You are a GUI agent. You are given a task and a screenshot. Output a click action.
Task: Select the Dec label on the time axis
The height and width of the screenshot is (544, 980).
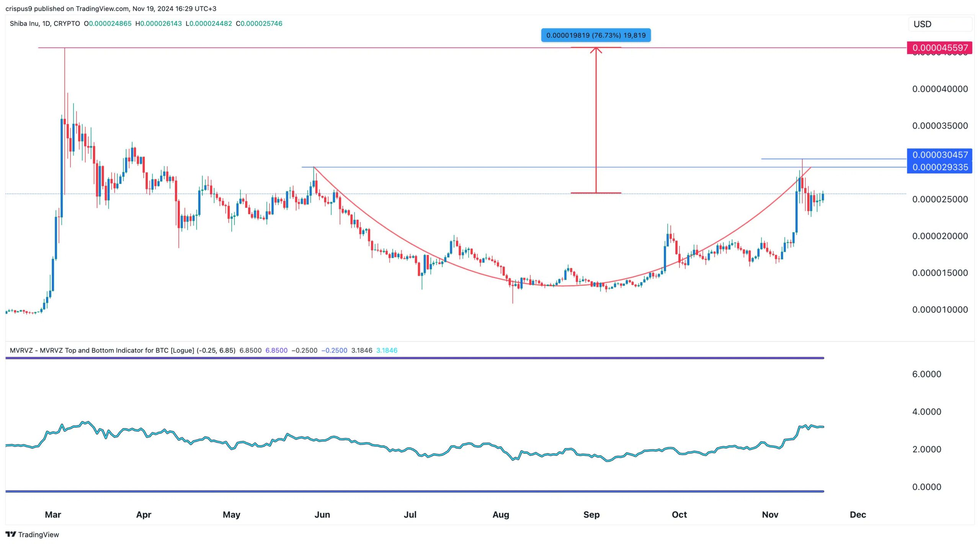857,515
